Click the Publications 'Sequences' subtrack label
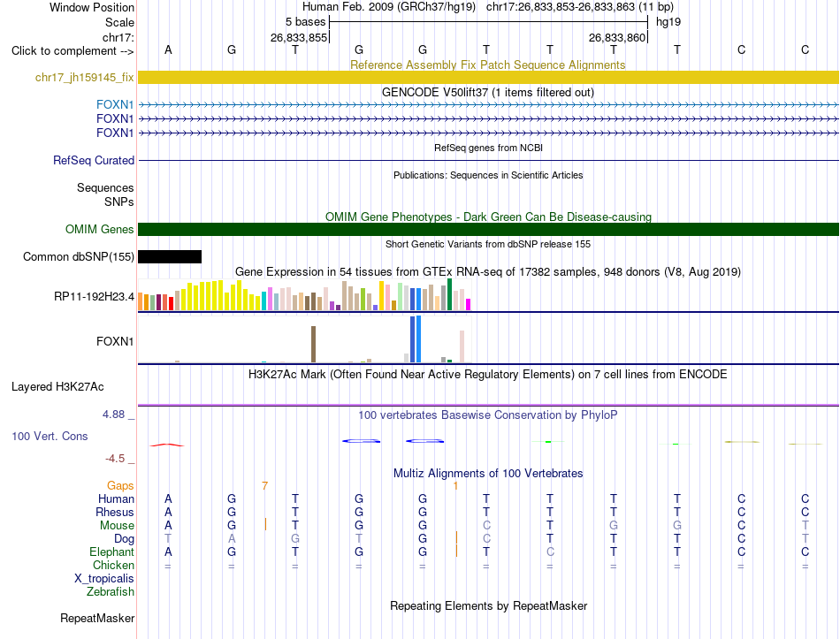The image size is (840, 639). pyautogui.click(x=105, y=187)
